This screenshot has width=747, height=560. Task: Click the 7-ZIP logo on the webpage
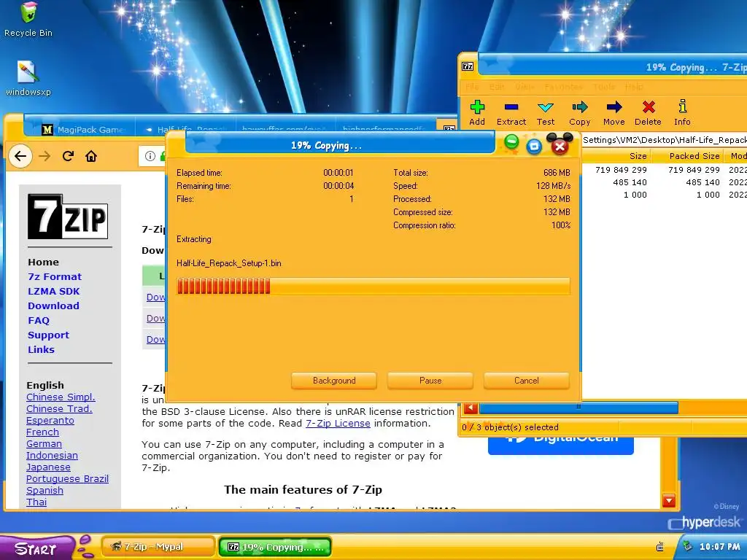(x=68, y=217)
